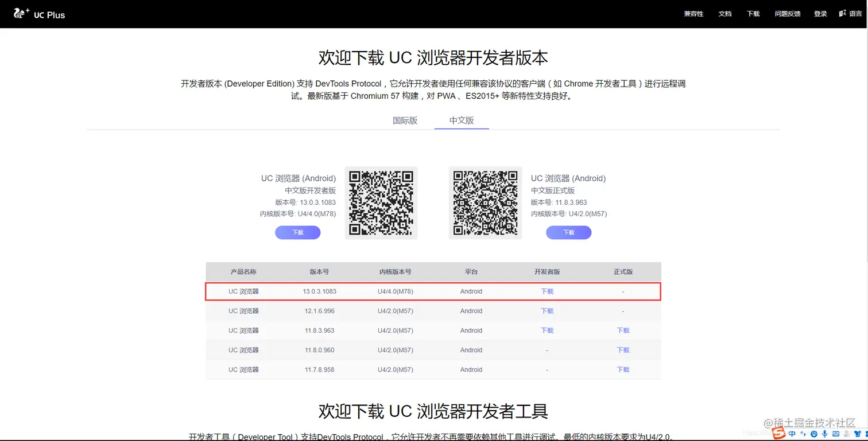
Task: Select the 中文版 tab
Action: click(x=461, y=120)
